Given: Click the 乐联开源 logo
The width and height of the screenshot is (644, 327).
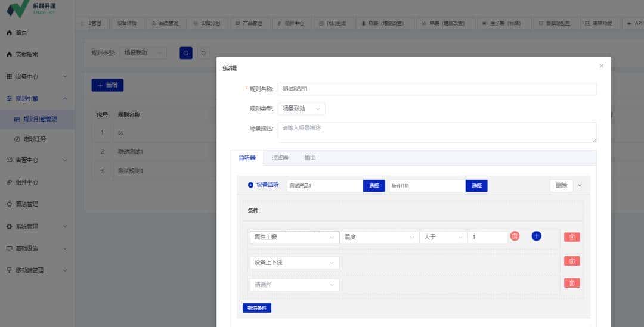Looking at the screenshot, I should [32, 8].
